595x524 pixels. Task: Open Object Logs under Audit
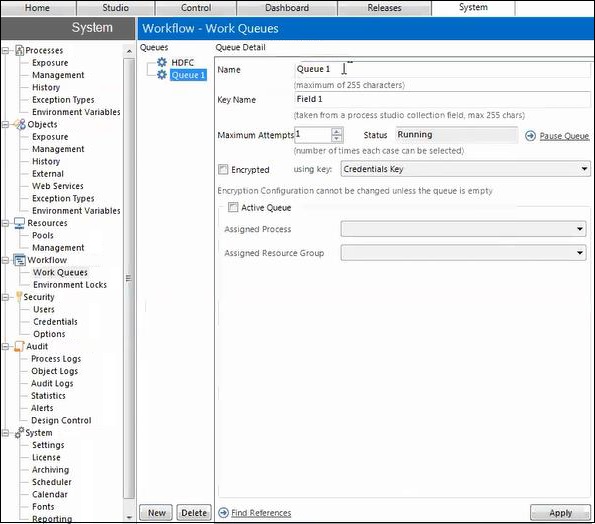coord(54,371)
